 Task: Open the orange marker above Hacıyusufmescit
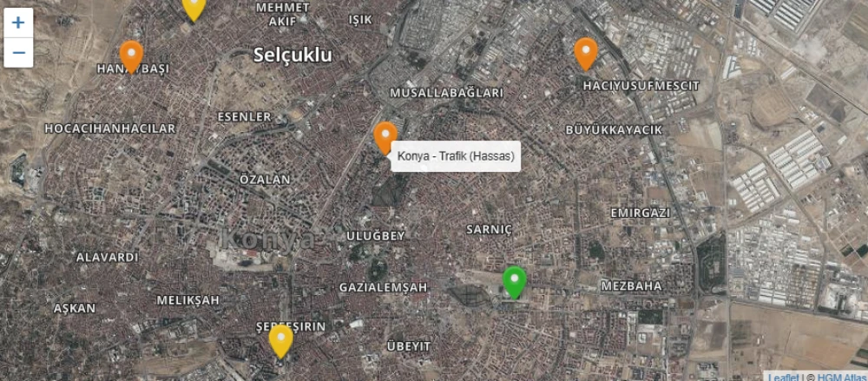pos(586,54)
